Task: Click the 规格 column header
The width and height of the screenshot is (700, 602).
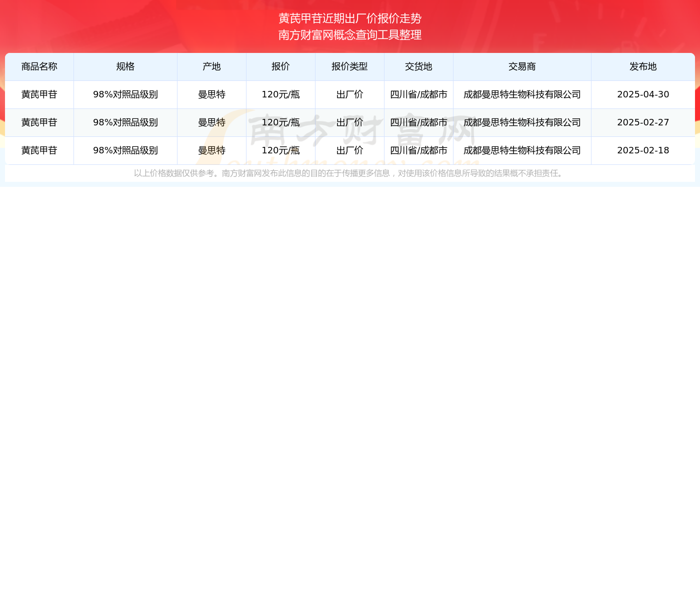Action: coord(125,67)
